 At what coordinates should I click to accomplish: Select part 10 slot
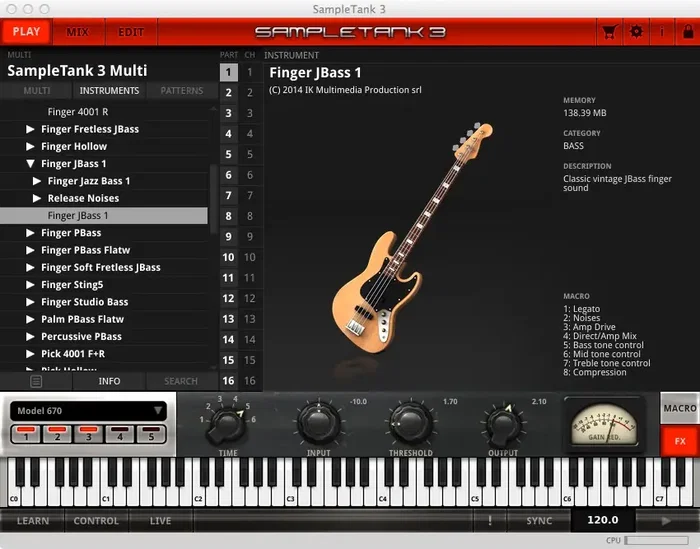[x=228, y=257]
